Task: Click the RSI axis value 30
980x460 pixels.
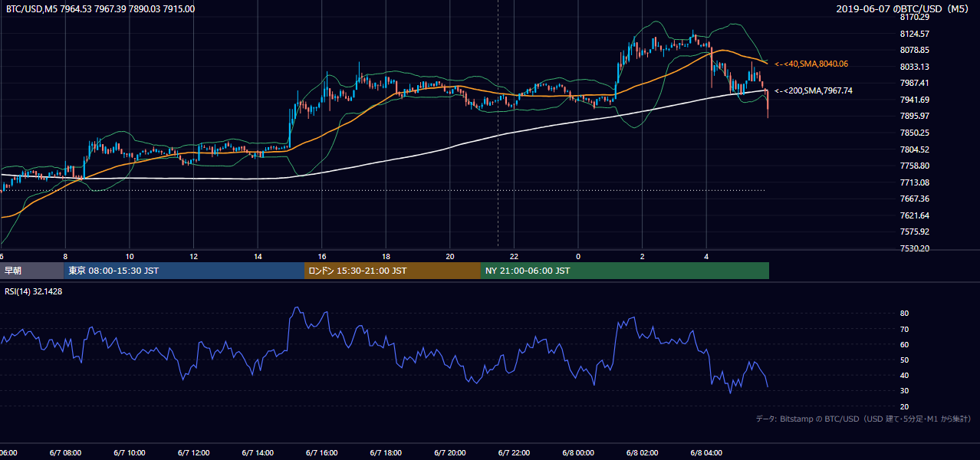Action: pyautogui.click(x=904, y=391)
